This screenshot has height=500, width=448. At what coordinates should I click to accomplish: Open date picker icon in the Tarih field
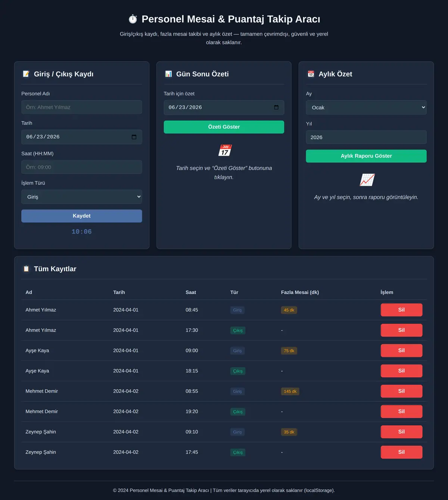(x=134, y=137)
